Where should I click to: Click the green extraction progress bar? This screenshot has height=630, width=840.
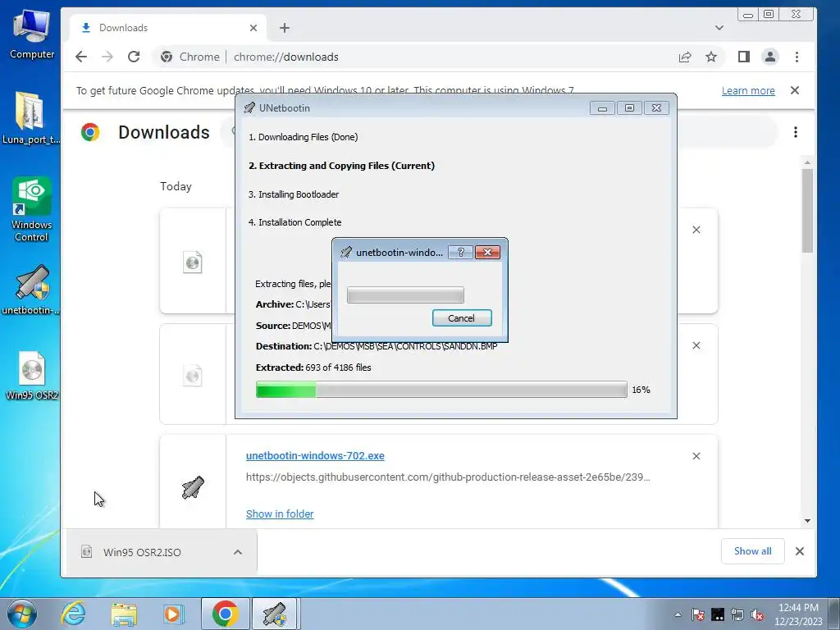tap(441, 390)
